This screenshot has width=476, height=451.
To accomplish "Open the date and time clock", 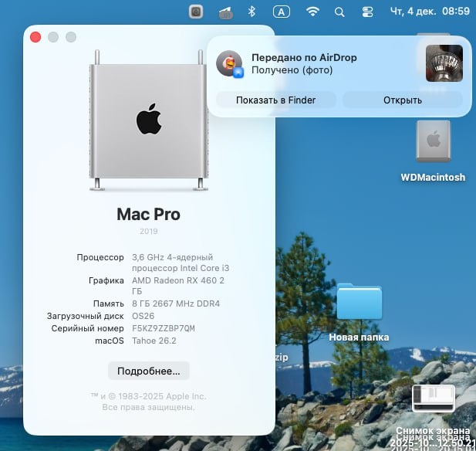I will pyautogui.click(x=430, y=12).
